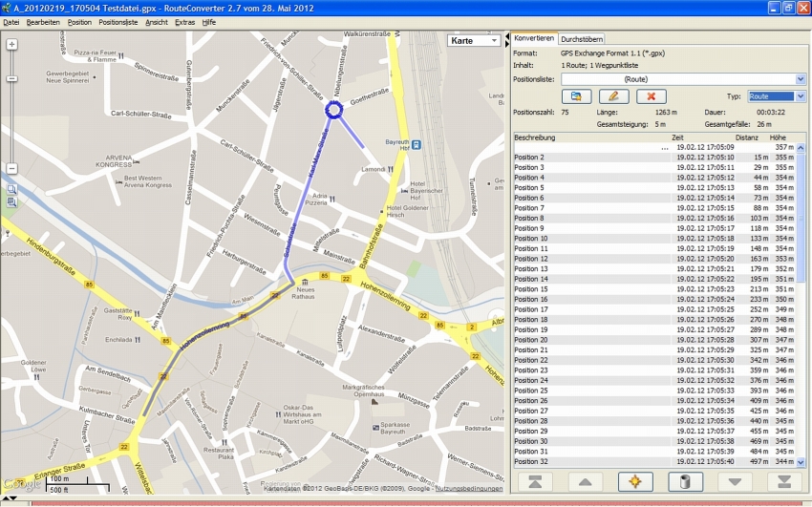The image size is (812, 507).
Task: Click the Adria Pizzeria restaurant icon on map
Action: point(332,200)
